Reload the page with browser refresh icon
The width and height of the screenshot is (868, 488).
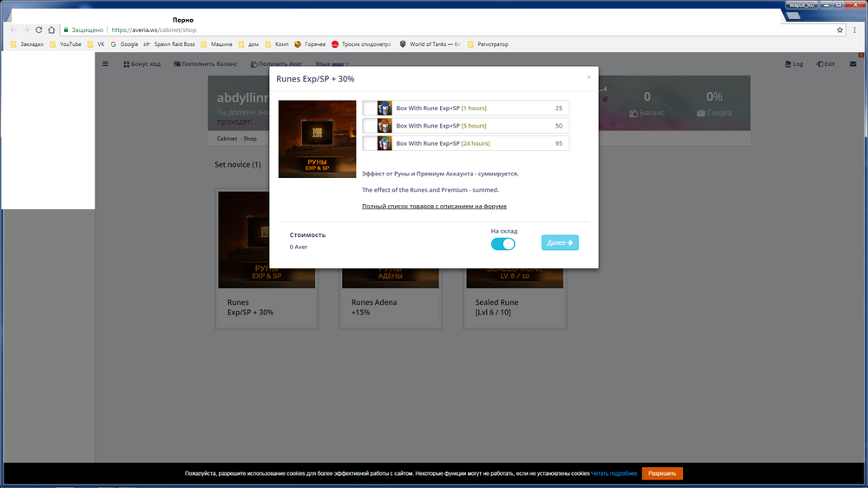click(x=38, y=30)
